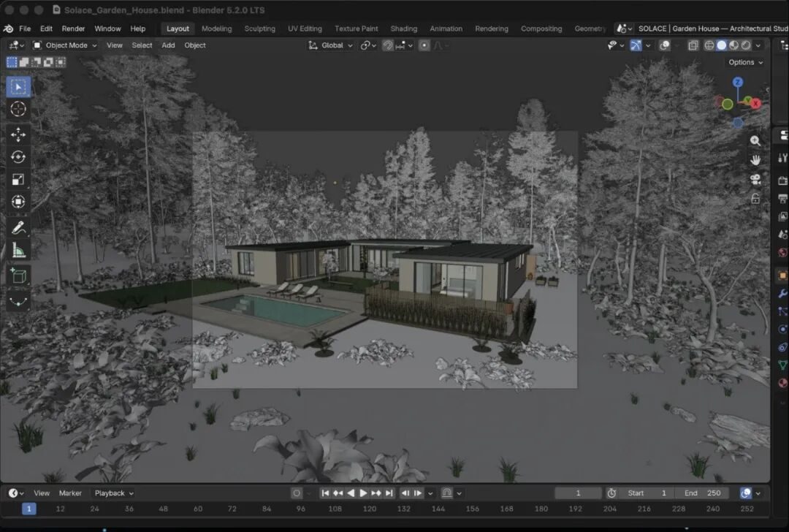Toggle snapping magnet button
789x532 pixels.
coord(387,45)
